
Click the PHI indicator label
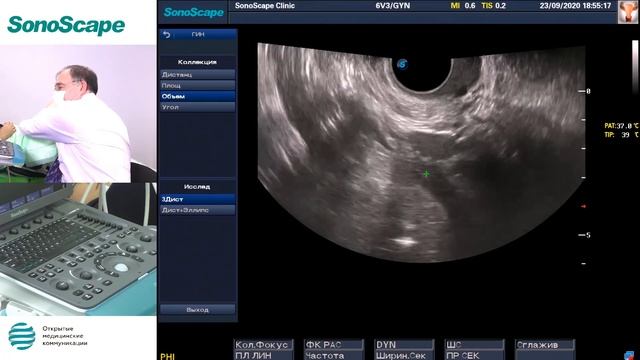pos(168,356)
